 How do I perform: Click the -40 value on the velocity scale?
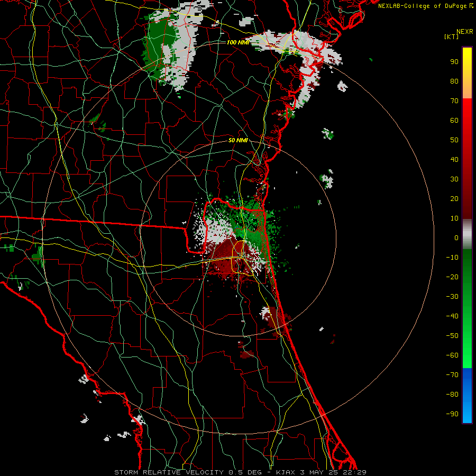(x=452, y=316)
